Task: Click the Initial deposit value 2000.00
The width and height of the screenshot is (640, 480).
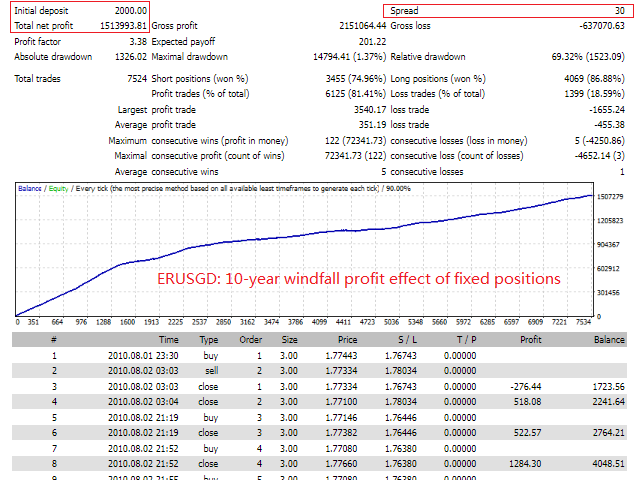Action: (x=129, y=9)
